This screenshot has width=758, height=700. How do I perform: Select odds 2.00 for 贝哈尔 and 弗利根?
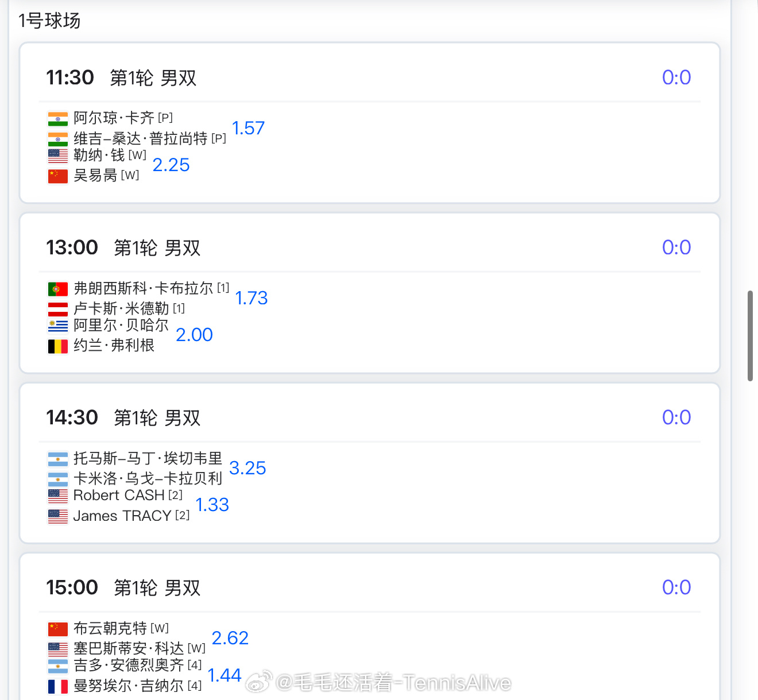click(x=194, y=335)
